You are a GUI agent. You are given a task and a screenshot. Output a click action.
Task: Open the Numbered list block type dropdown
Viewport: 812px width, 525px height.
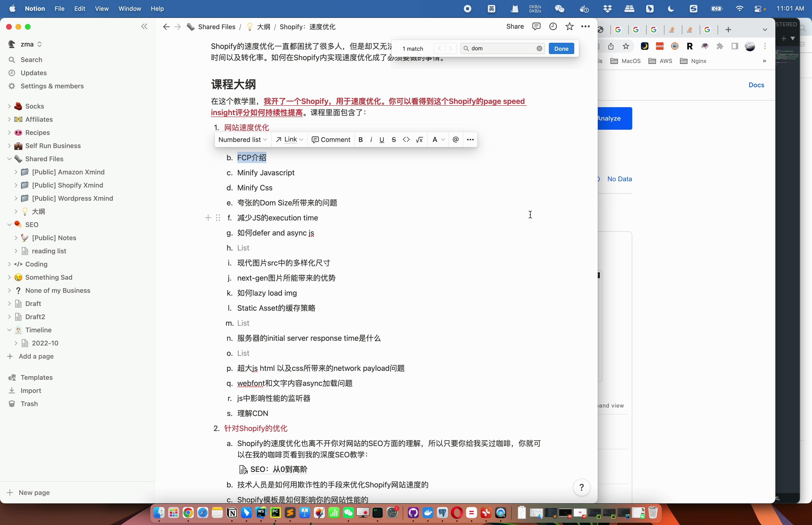click(243, 139)
